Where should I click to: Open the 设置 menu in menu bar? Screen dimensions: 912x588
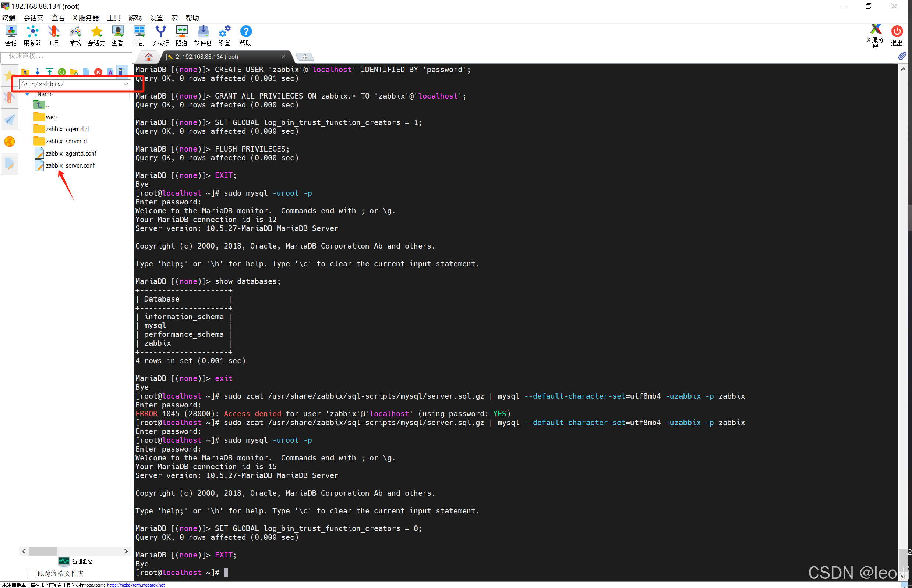tap(156, 18)
